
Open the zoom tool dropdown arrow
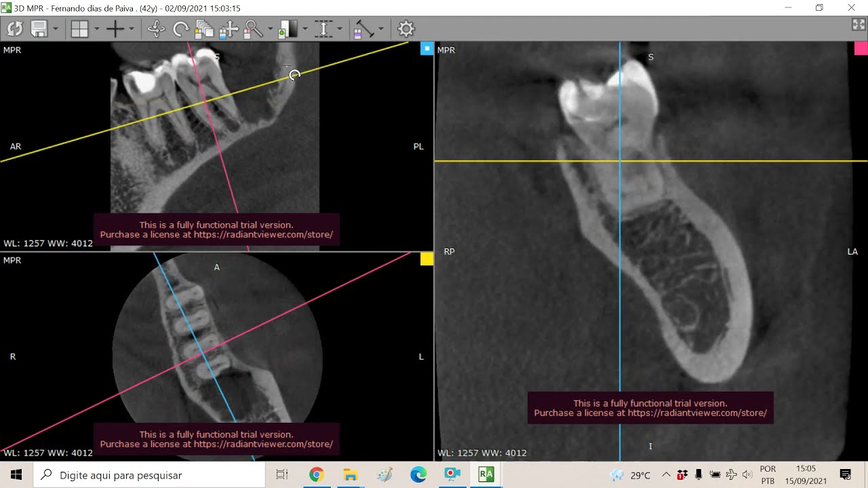coord(271,29)
